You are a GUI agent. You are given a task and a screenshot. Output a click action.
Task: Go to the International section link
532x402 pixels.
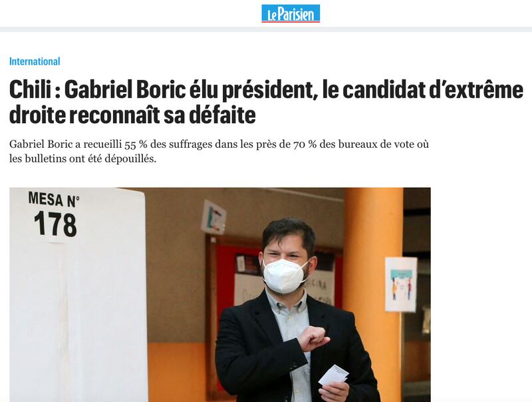[x=35, y=61]
